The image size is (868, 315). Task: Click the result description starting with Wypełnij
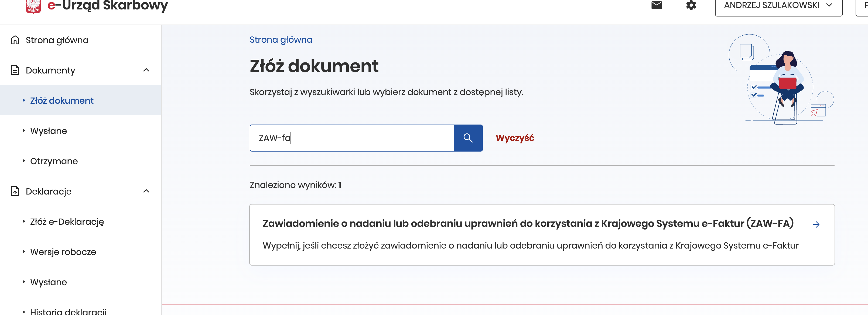[531, 246]
